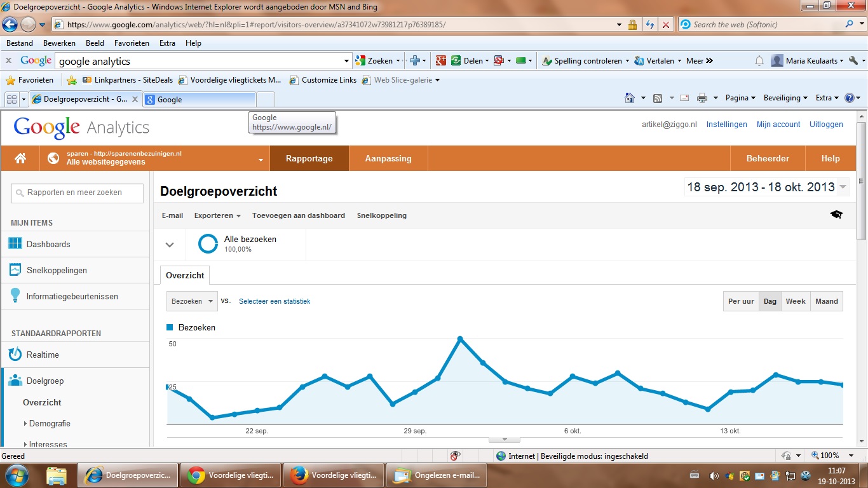Select Overzicht under Doelgroep
The width and height of the screenshot is (868, 488).
(42, 402)
